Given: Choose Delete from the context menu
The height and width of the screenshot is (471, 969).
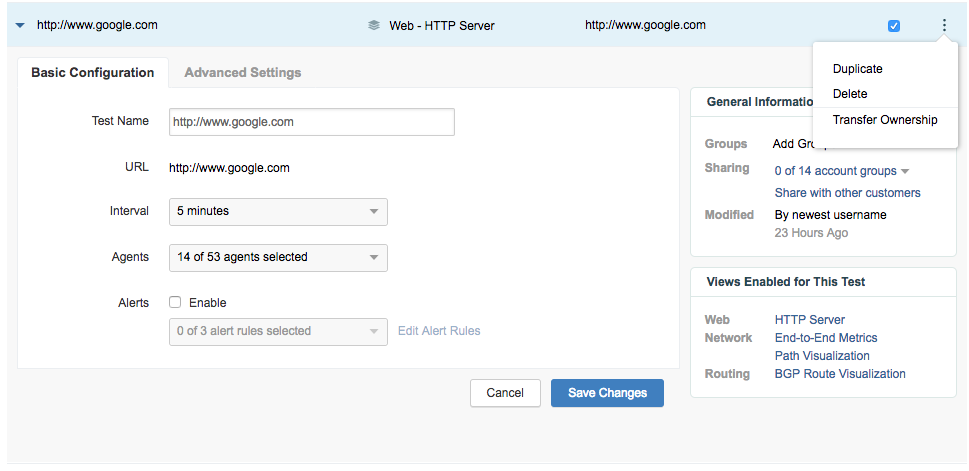Looking at the screenshot, I should point(850,94).
